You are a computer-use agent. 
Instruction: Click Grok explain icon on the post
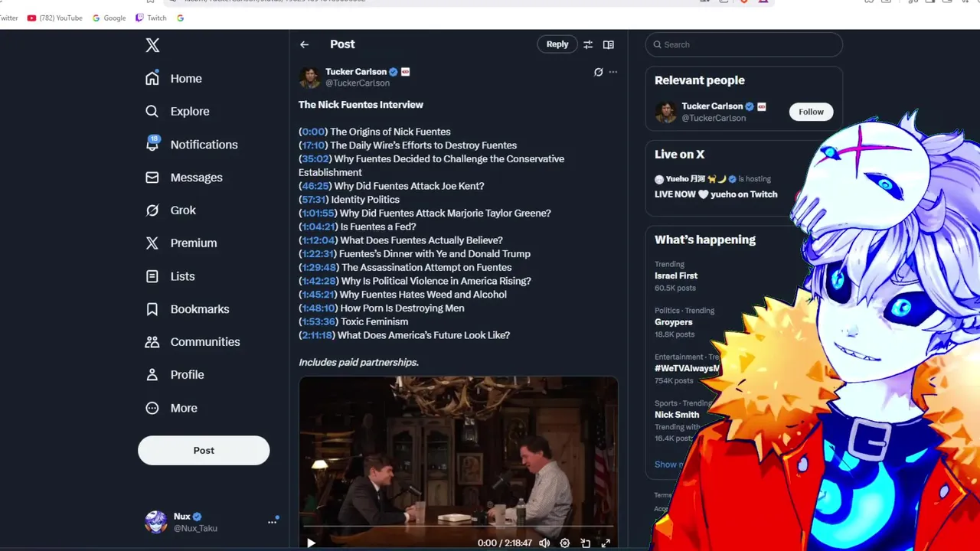[x=599, y=72]
